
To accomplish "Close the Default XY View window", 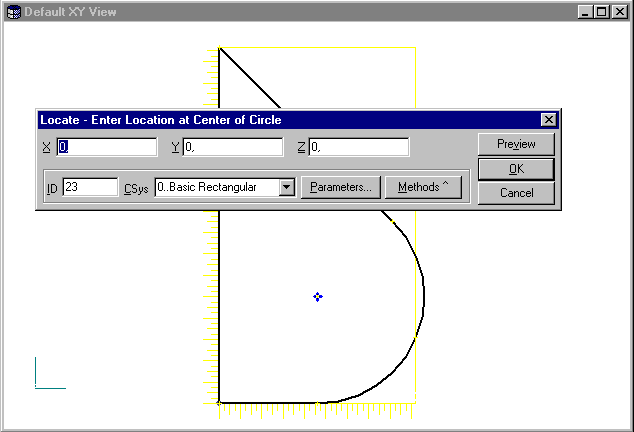I will click(x=619, y=12).
